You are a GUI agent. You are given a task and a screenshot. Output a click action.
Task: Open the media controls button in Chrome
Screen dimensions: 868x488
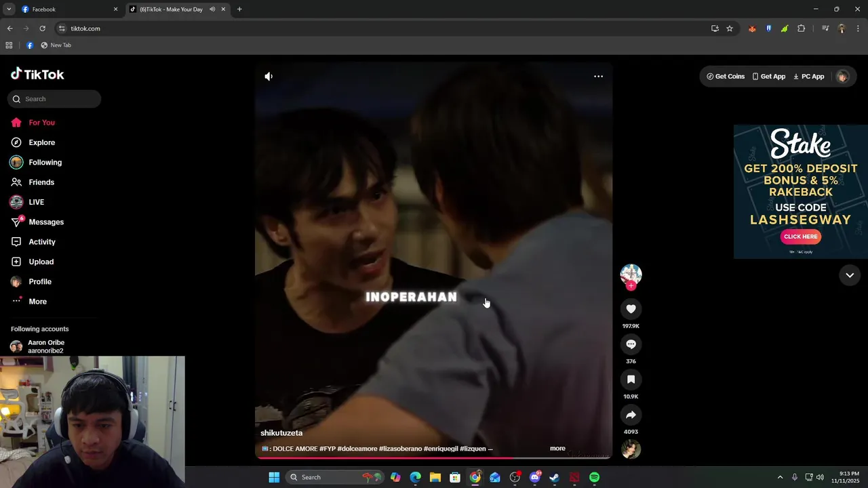pyautogui.click(x=825, y=28)
